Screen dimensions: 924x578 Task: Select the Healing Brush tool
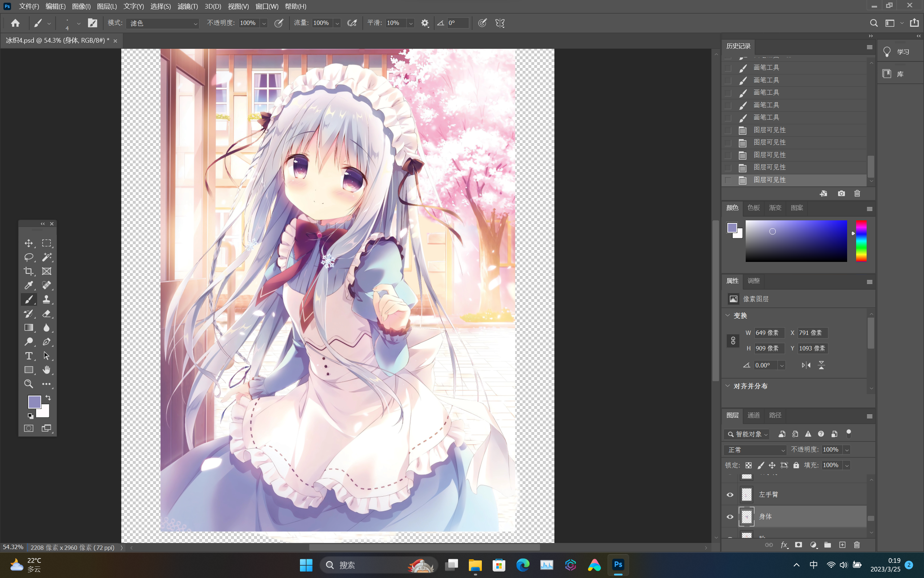pyautogui.click(x=47, y=285)
